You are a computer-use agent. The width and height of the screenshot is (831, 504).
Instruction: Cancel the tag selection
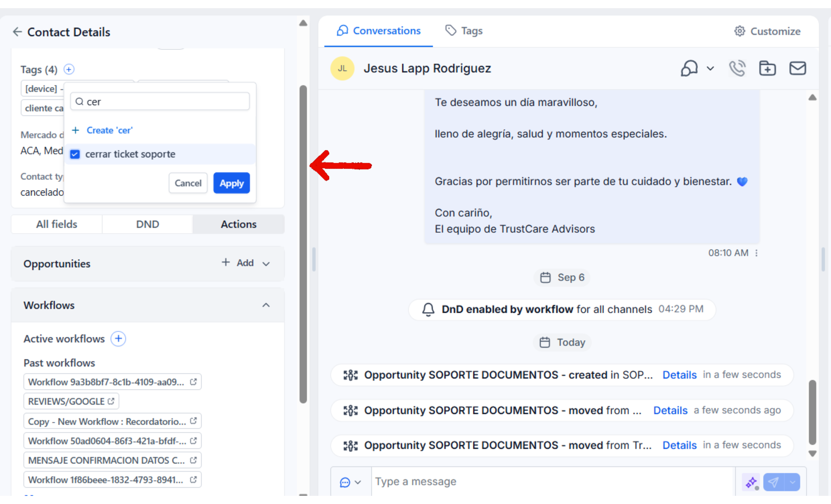click(188, 183)
